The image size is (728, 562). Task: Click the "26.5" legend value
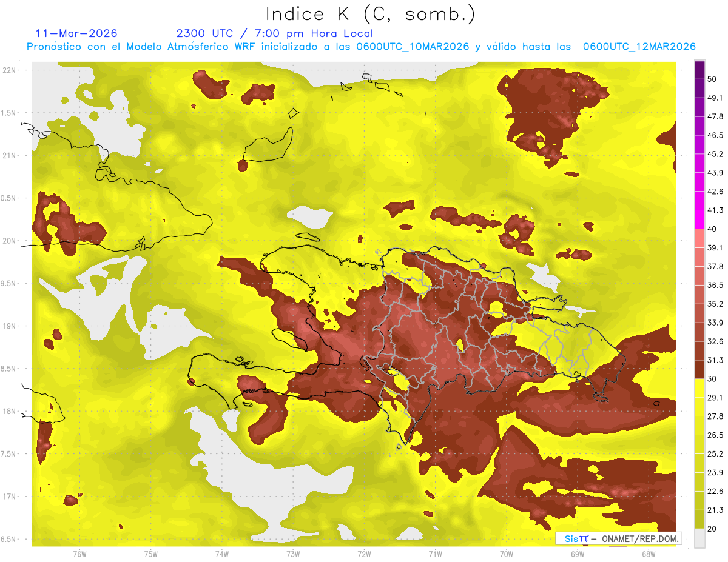[715, 435]
